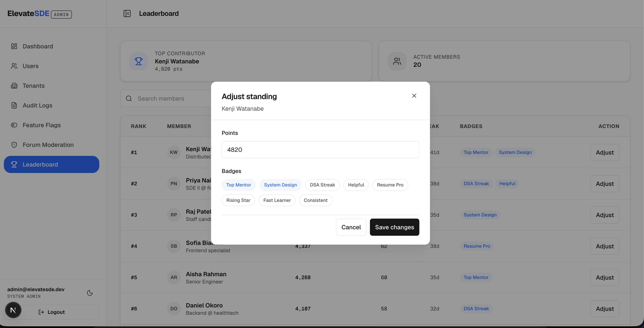Click the search magnifier icon
This screenshot has height=328, width=644.
[x=129, y=98]
